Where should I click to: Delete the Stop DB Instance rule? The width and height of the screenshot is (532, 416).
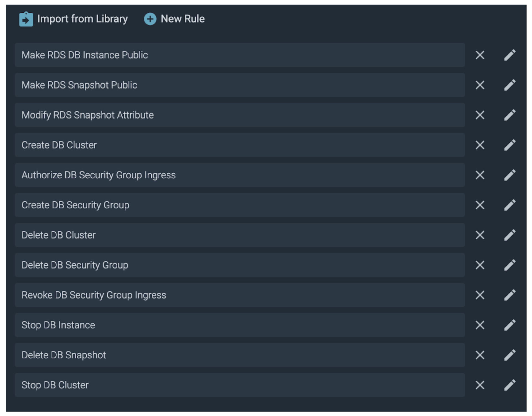[x=480, y=325]
